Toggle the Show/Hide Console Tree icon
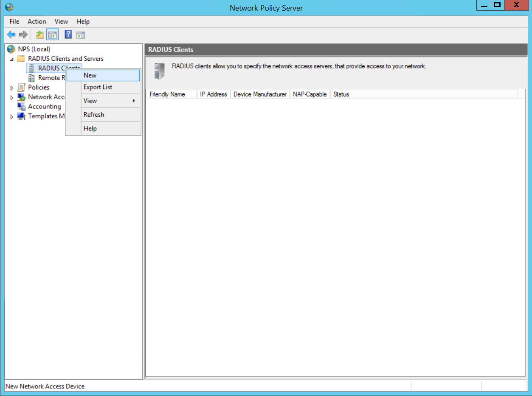 click(x=52, y=35)
